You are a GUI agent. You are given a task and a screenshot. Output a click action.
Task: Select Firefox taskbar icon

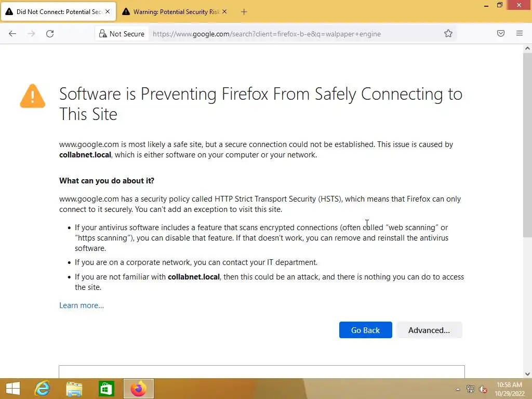tap(138, 389)
